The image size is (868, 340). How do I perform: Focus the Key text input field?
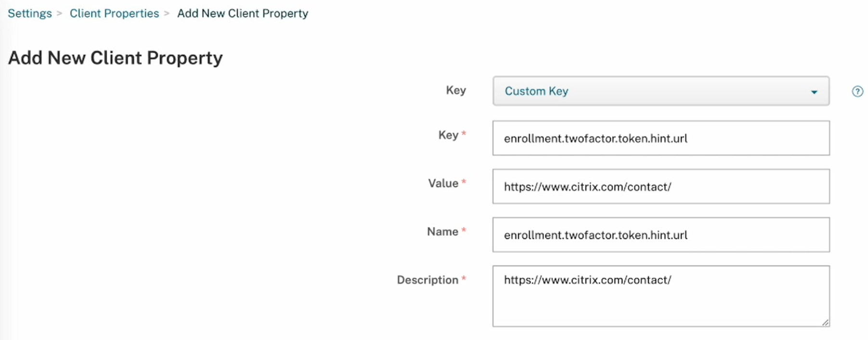pos(660,139)
